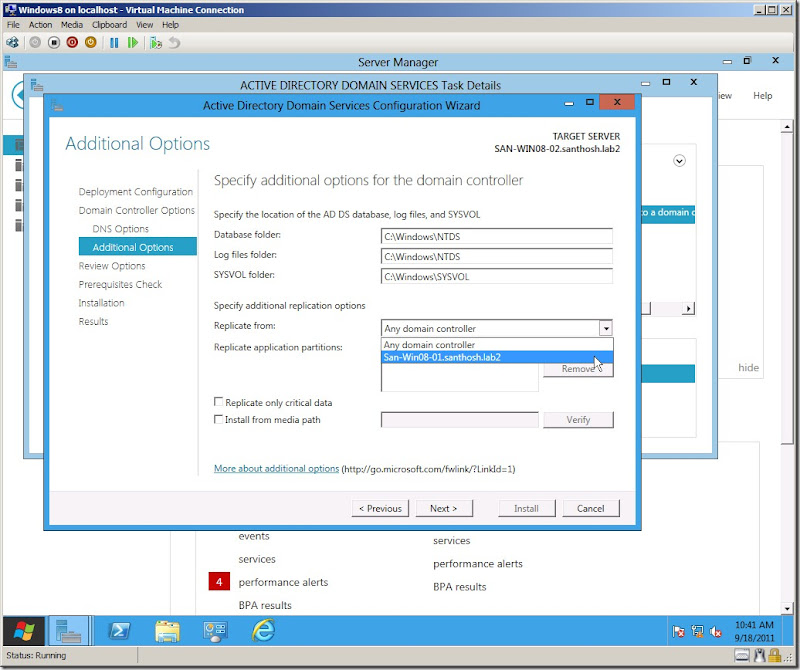Click the Ctrl+Alt+Delete toolbar icon

pos(12,42)
